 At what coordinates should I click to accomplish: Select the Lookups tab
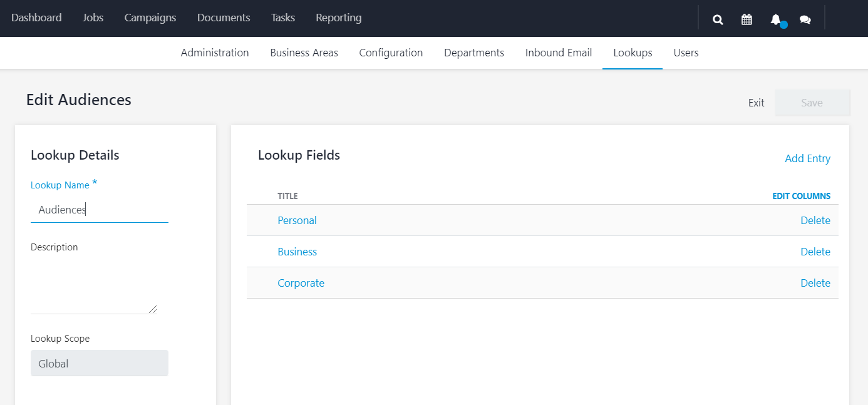pyautogui.click(x=633, y=53)
